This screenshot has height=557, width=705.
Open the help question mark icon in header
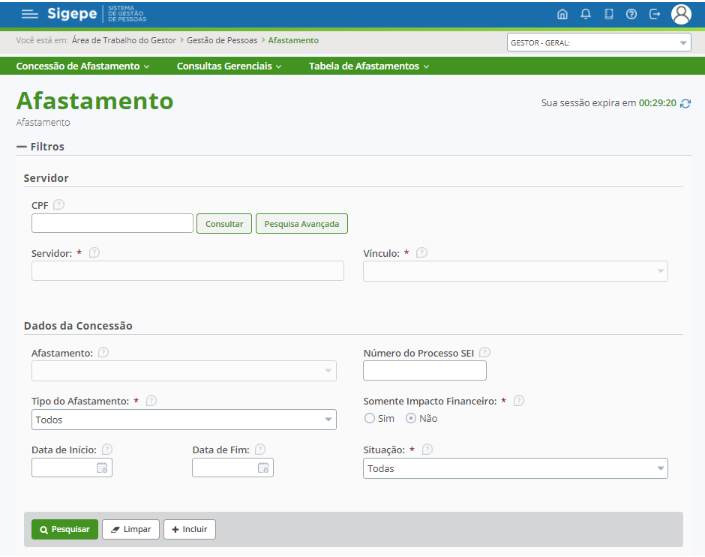click(631, 14)
